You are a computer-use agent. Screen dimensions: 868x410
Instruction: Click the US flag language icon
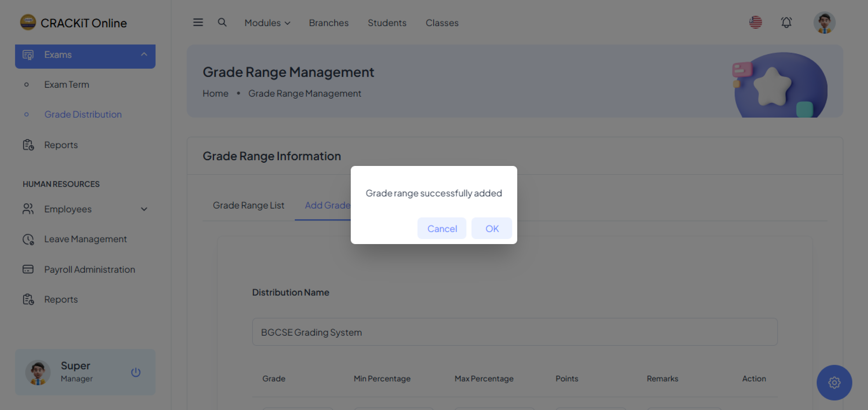tap(755, 23)
